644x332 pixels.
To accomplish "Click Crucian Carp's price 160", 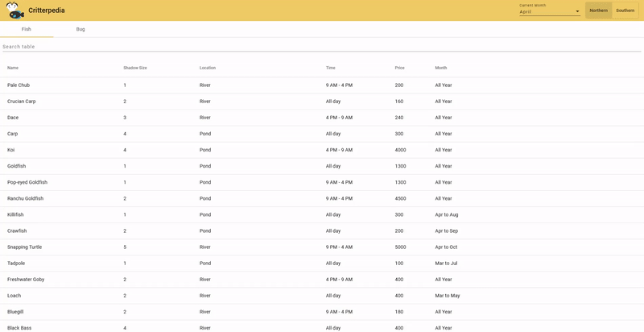I will 398,101.
